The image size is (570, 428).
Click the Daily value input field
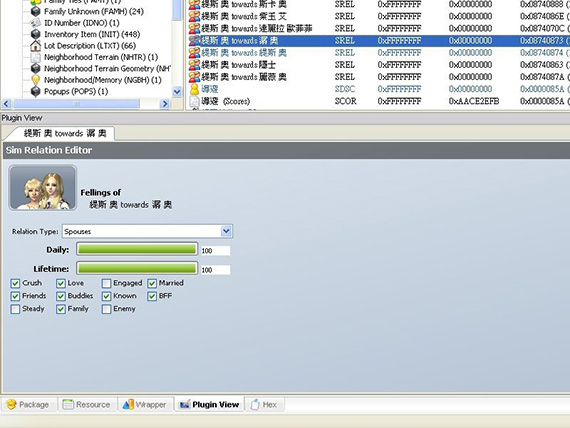click(215, 251)
